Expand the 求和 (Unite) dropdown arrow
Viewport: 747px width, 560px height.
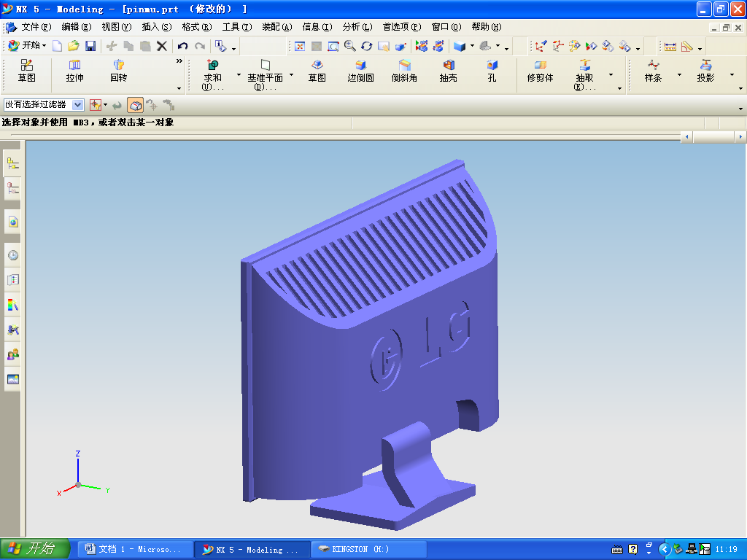tap(239, 74)
